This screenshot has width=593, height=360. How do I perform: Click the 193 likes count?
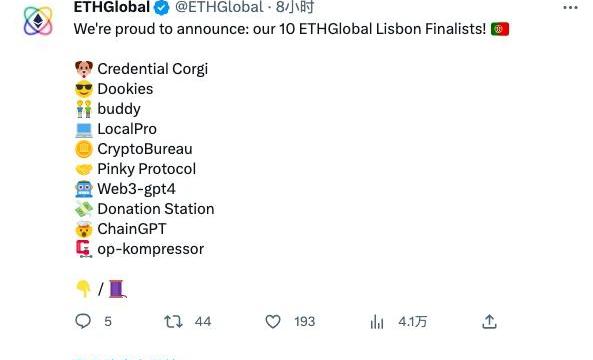(304, 322)
